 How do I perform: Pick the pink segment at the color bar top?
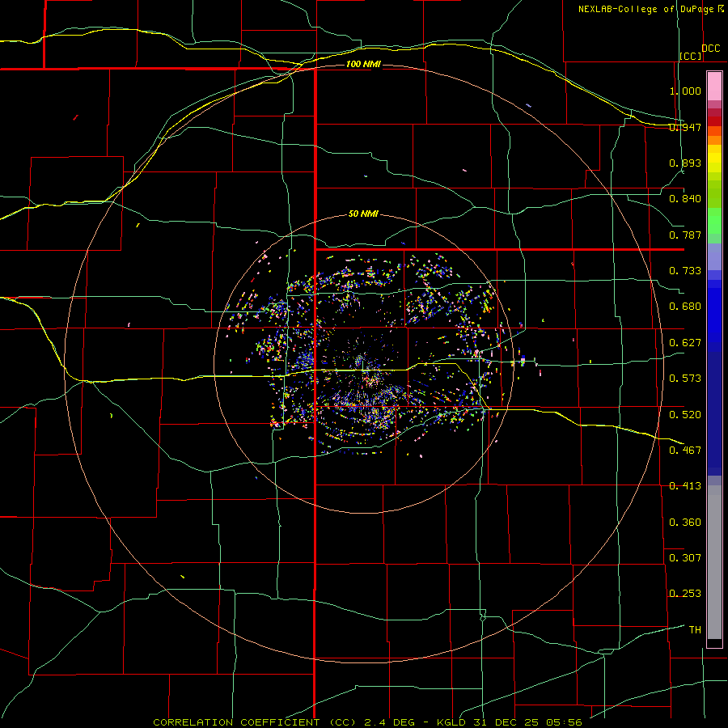tap(714, 87)
